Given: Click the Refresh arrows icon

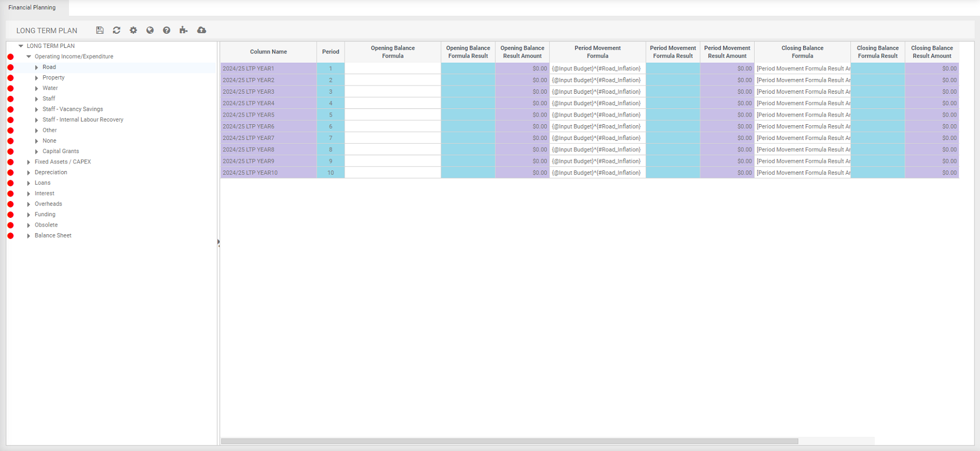Looking at the screenshot, I should [x=117, y=31].
